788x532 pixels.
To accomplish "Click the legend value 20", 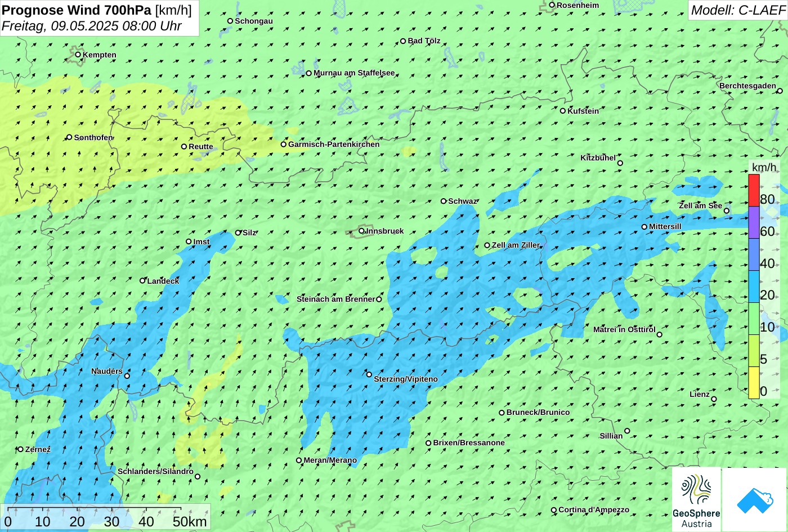I will click(x=767, y=295).
